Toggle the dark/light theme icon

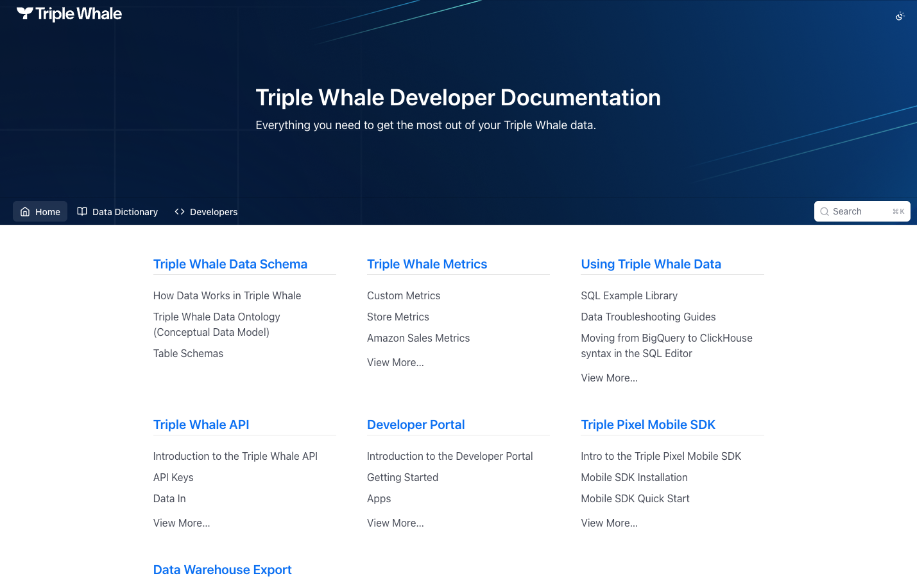pos(900,16)
